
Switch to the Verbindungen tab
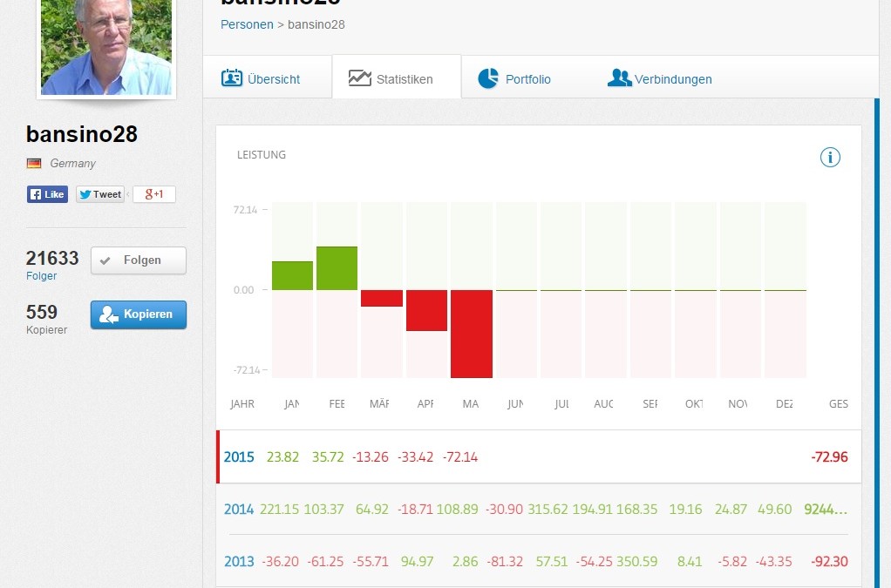click(x=672, y=79)
